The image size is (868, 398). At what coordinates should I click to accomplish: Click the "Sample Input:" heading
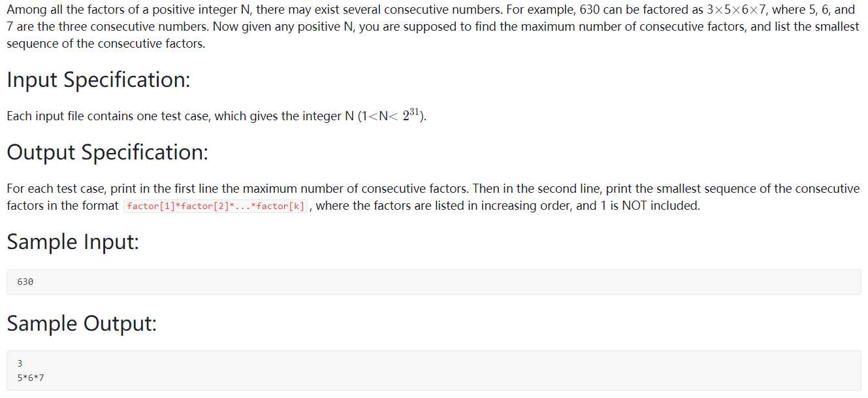click(73, 242)
